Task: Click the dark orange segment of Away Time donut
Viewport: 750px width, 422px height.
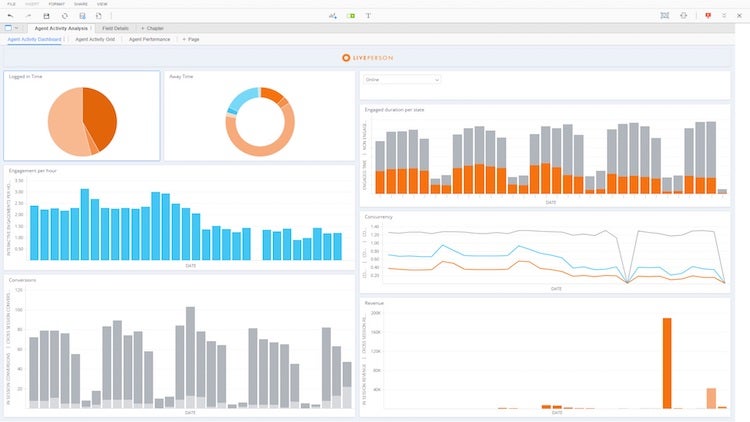Action: (272, 94)
